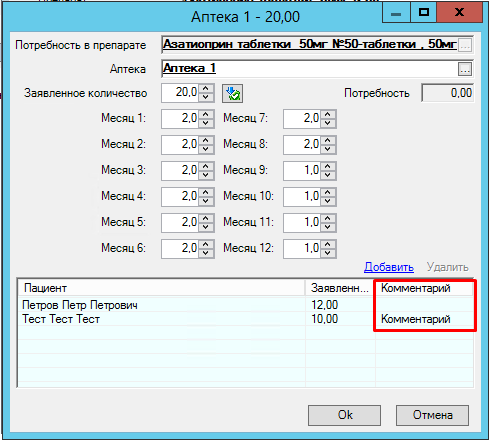
Task: Click the Заявленн... column header
Action: click(340, 288)
